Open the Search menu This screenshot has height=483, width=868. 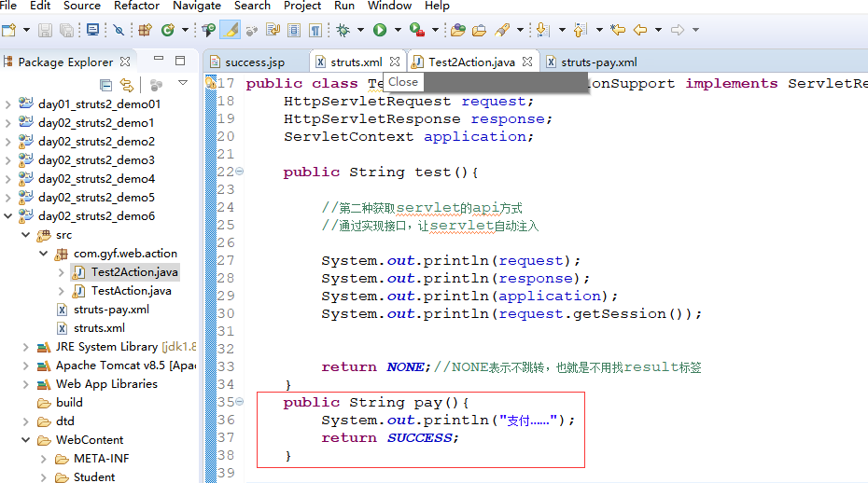pos(252,6)
